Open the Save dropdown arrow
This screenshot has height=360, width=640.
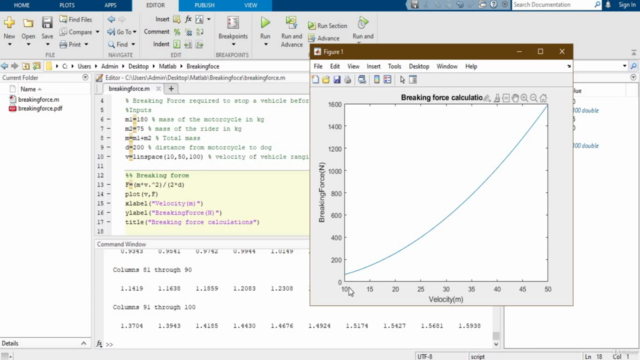pos(47,44)
